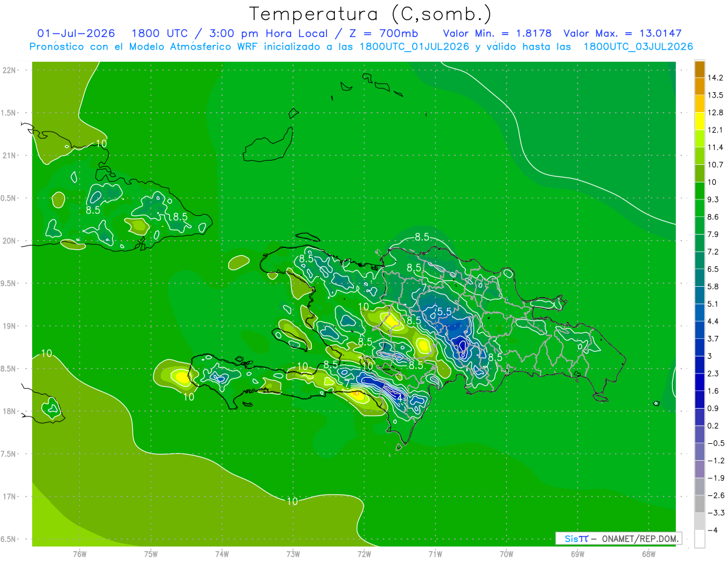This screenshot has height=562, width=728.
Task: Click the '76W' longitude axis label
Action: pyautogui.click(x=79, y=554)
